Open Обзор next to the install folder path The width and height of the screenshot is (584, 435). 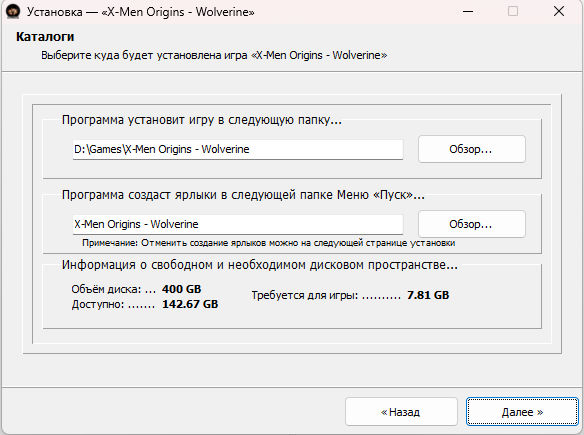coord(472,149)
